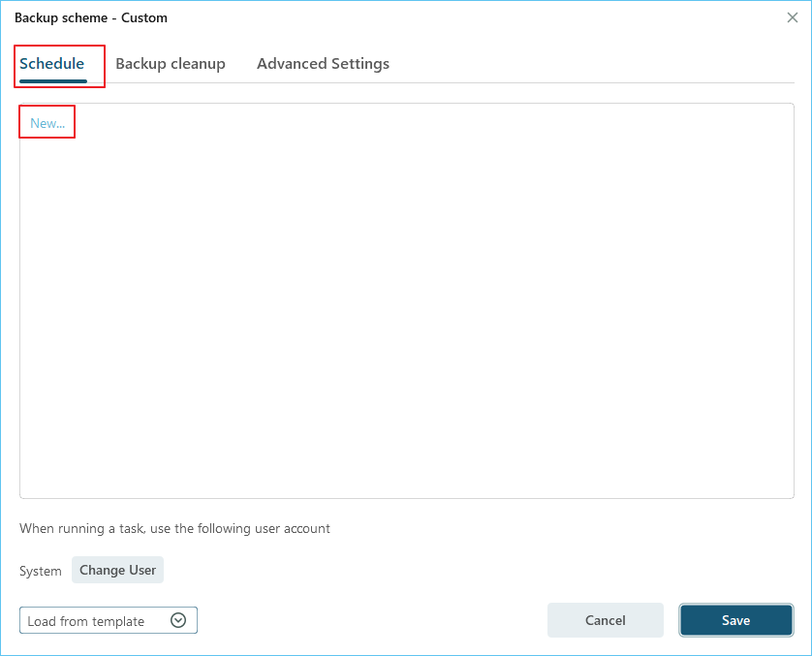Click the 'Load from template' text
The width and height of the screenshot is (812, 656).
coord(86,621)
